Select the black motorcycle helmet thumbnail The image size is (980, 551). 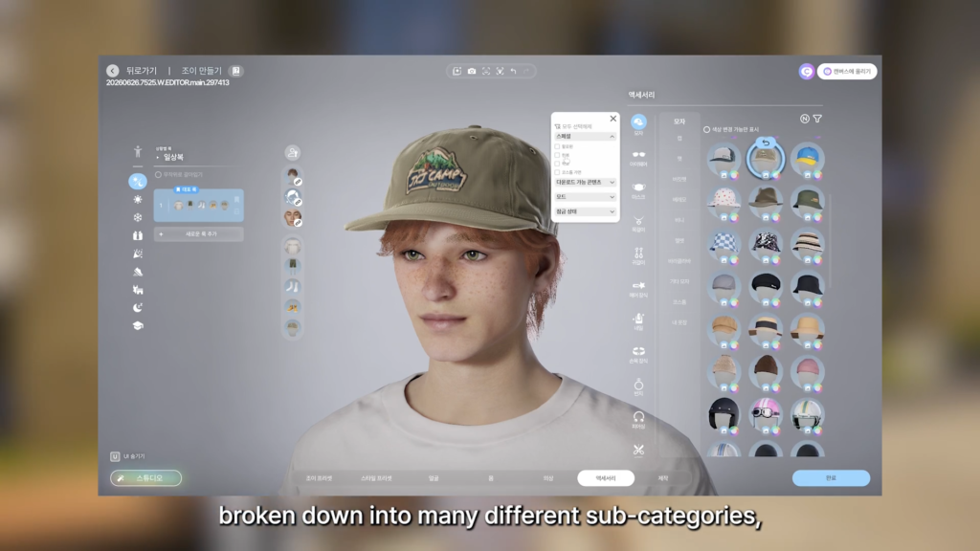pyautogui.click(x=724, y=413)
